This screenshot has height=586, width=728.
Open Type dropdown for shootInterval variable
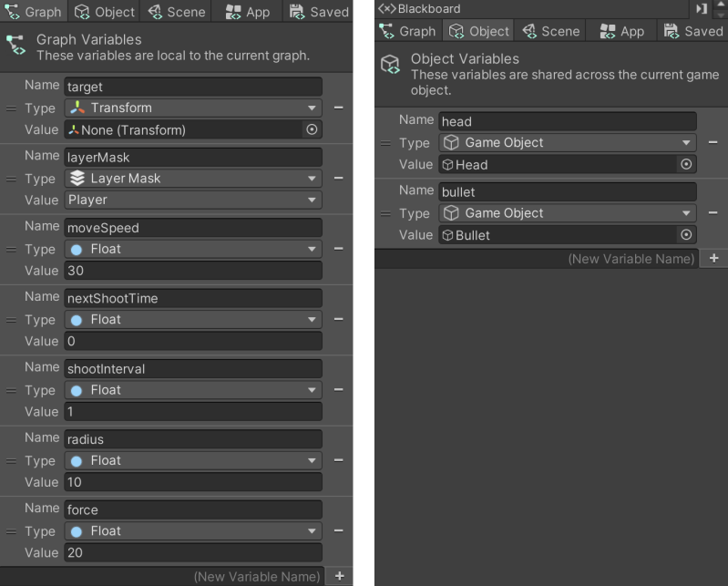coord(192,390)
